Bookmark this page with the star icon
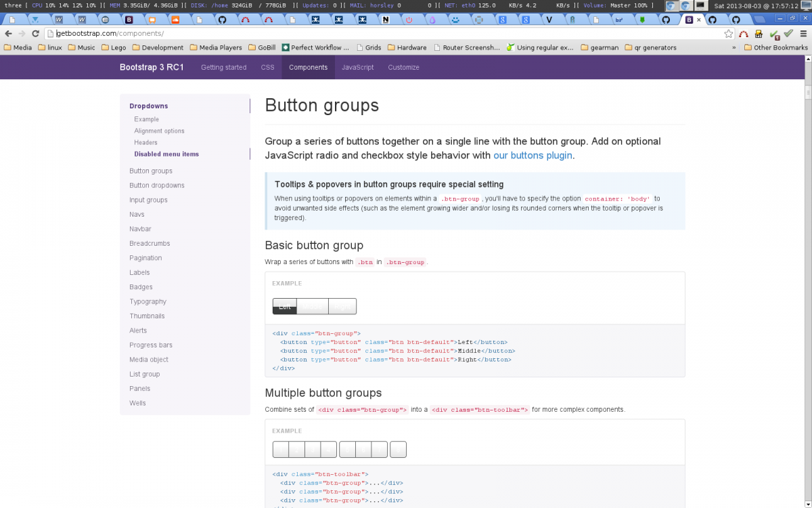The width and height of the screenshot is (812, 508). coord(729,33)
